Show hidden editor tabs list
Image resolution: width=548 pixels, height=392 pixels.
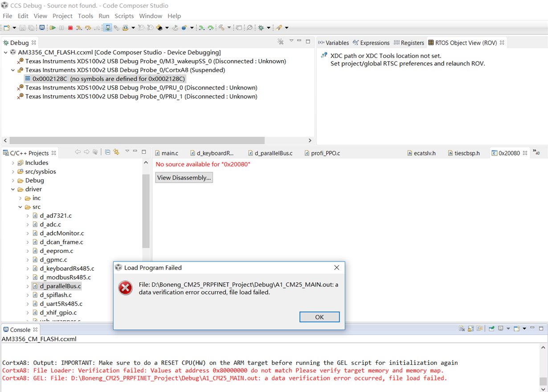[x=536, y=153]
